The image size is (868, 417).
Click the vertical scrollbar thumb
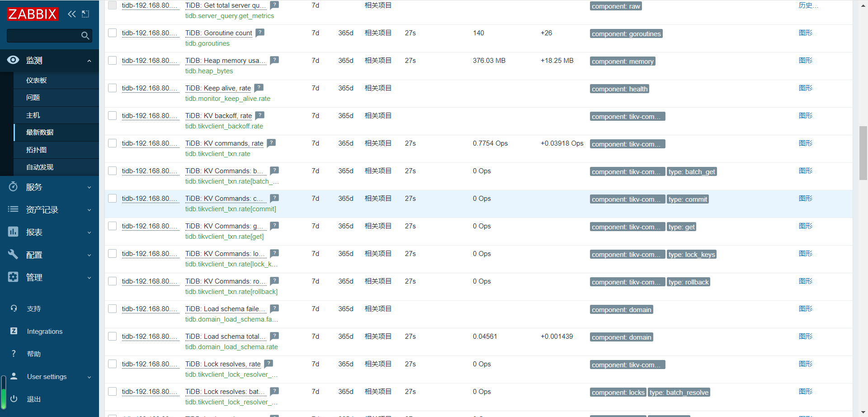click(x=863, y=153)
